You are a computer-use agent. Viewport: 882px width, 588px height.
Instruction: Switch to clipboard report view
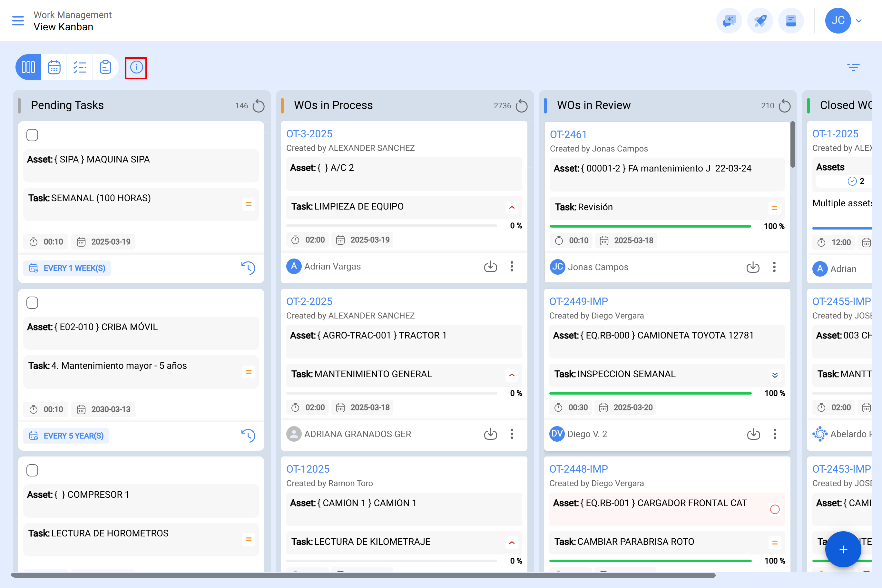tap(105, 67)
